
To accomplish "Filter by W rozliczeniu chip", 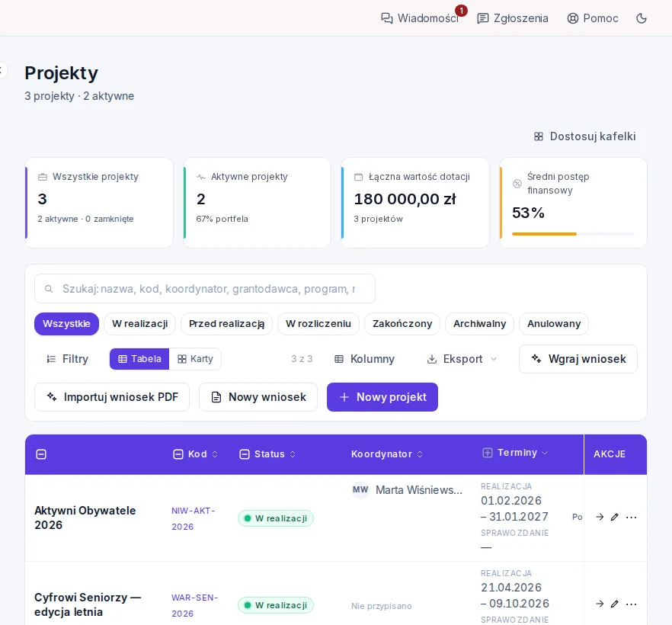I will (318, 324).
